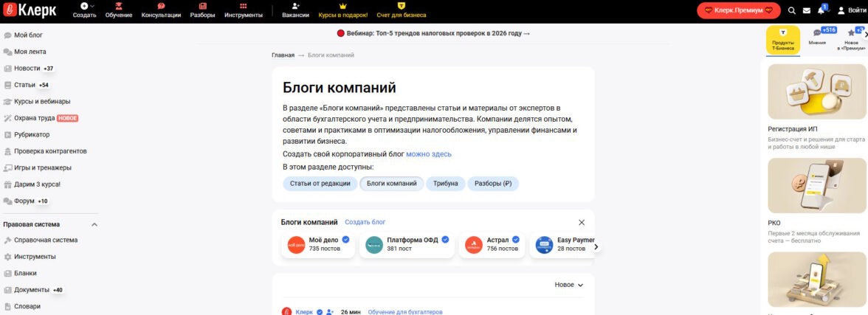Open Разборы in top navigation
The height and width of the screenshot is (315, 868).
pyautogui.click(x=202, y=10)
